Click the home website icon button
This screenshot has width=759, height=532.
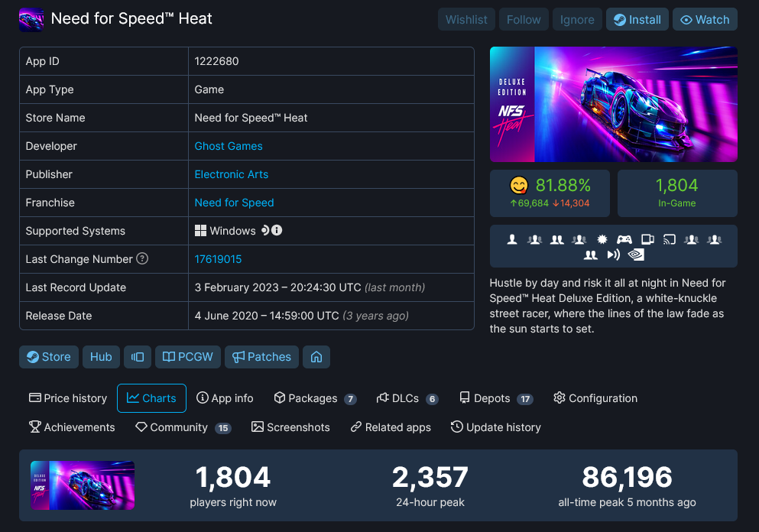(x=316, y=357)
